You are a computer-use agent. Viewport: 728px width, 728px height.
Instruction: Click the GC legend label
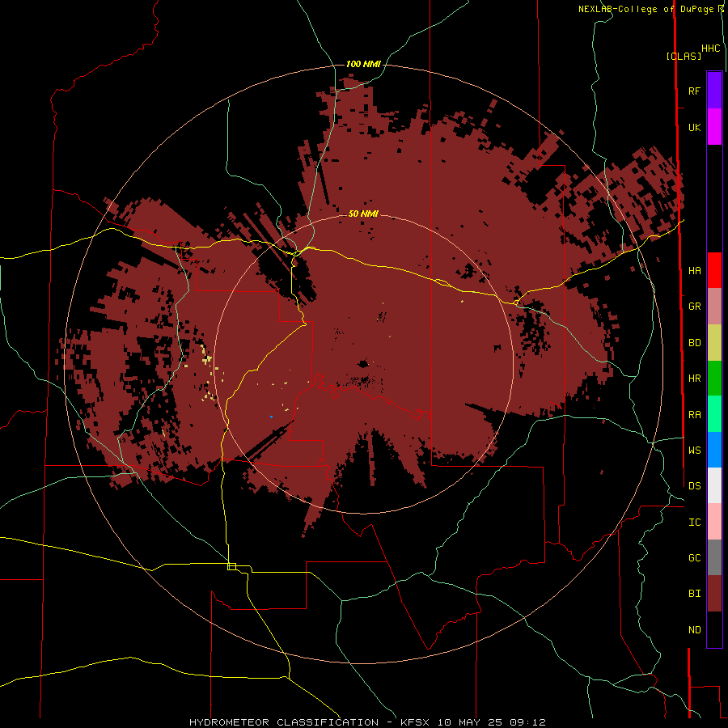pos(694,557)
